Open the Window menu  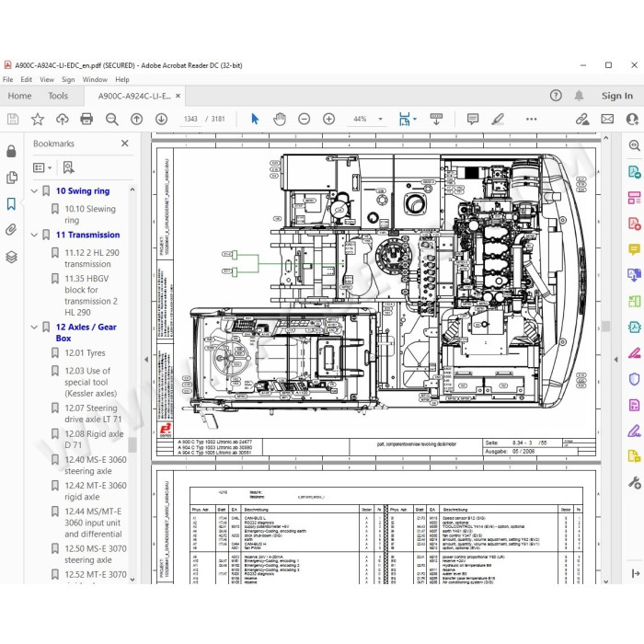[95, 80]
